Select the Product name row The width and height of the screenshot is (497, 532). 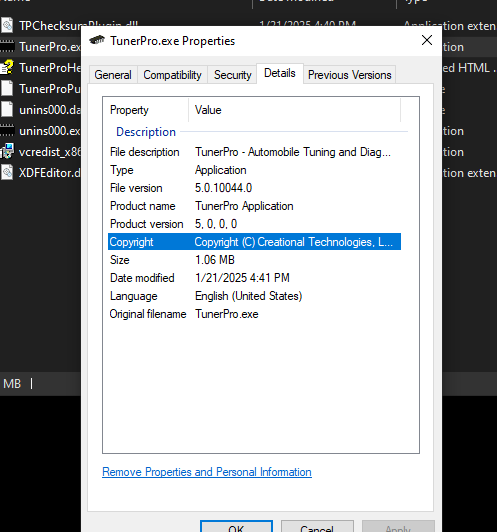pos(254,206)
